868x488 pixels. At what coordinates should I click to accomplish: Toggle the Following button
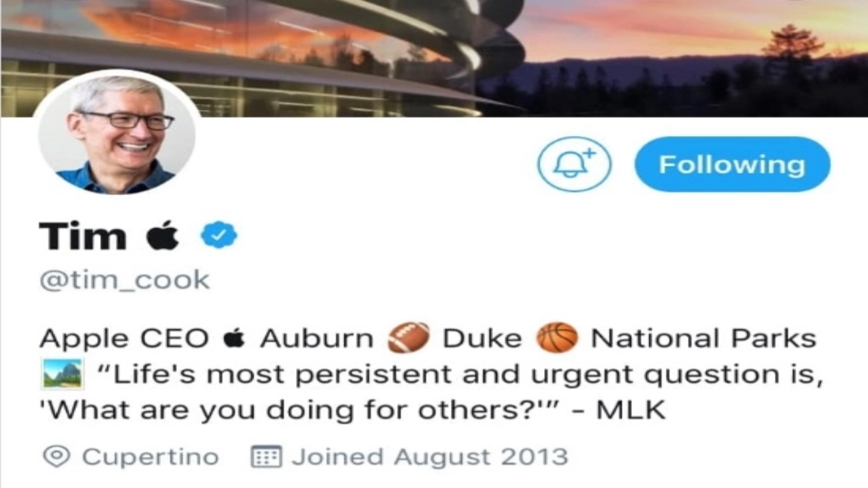click(732, 164)
